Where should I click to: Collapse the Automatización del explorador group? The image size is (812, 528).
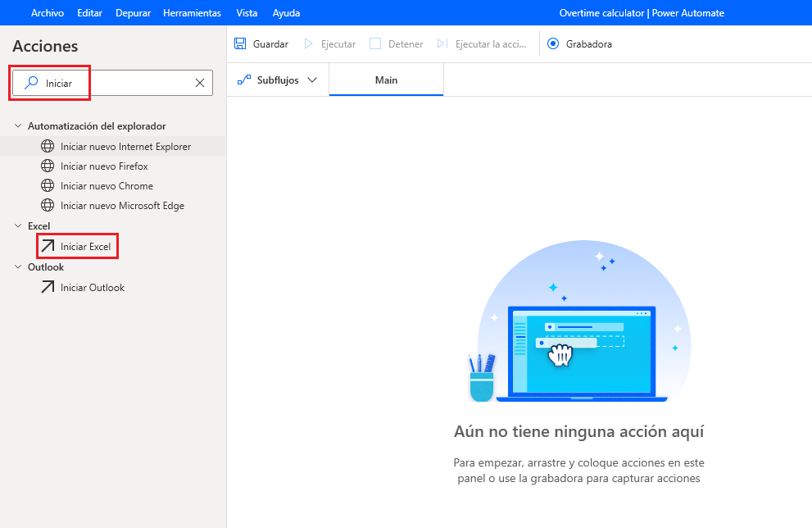click(18, 126)
